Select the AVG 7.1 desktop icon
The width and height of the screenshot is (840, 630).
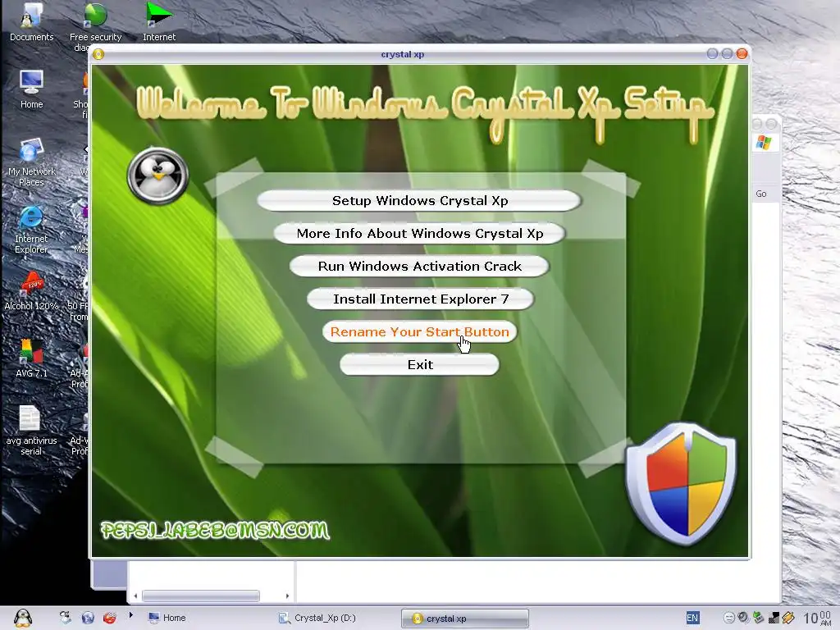pos(32,358)
